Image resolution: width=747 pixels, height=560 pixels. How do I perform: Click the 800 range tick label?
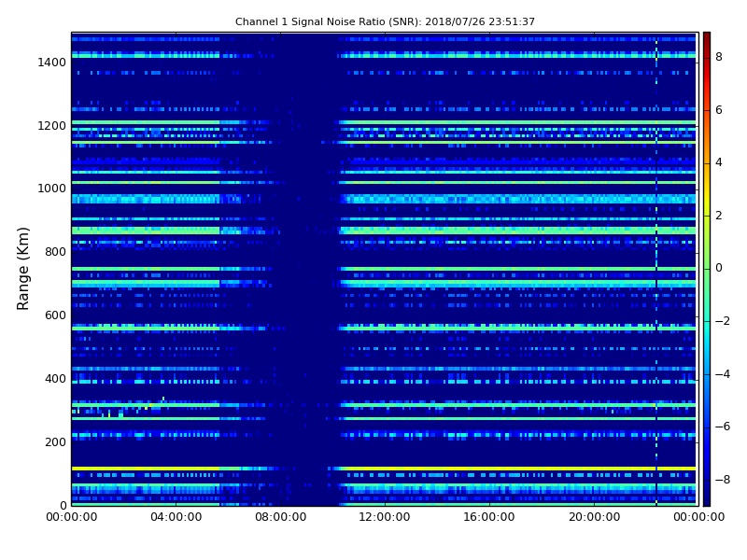point(55,252)
